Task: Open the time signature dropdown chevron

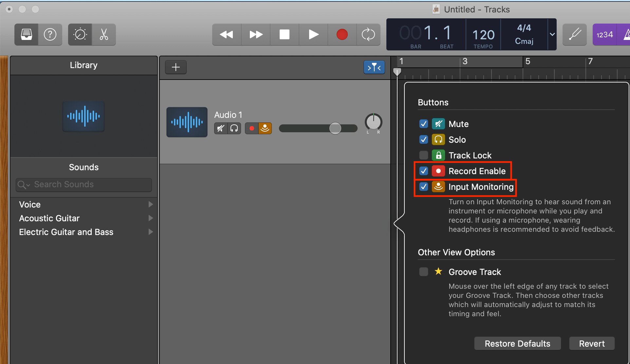Action: pos(552,34)
